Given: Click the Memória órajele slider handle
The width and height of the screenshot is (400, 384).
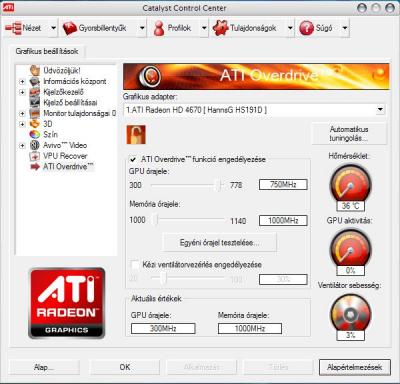Looking at the screenshot, I should tap(156, 220).
